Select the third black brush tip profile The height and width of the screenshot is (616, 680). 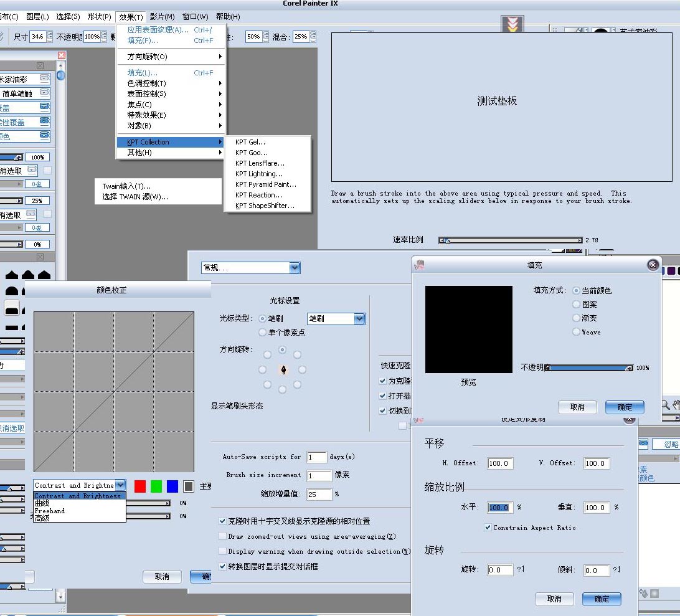point(44,275)
